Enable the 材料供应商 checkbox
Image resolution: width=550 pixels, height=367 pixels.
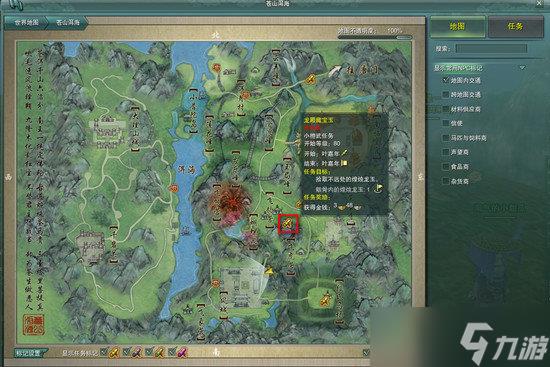click(x=446, y=109)
